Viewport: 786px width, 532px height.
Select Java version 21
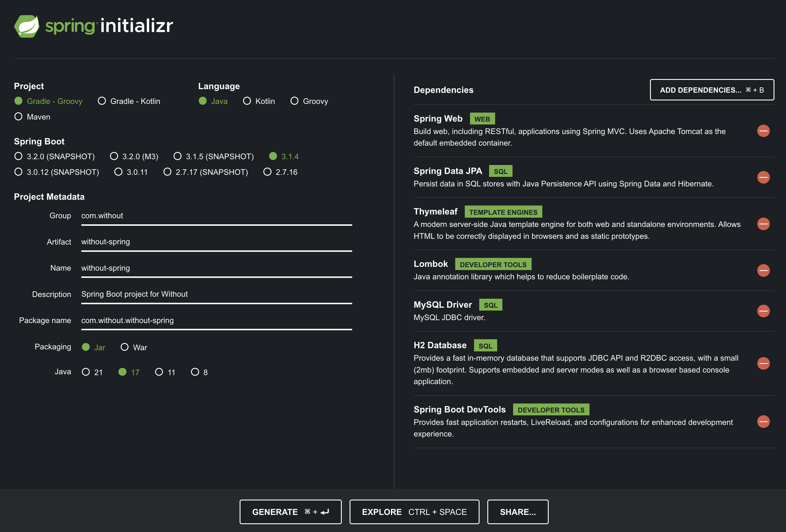[x=86, y=372]
